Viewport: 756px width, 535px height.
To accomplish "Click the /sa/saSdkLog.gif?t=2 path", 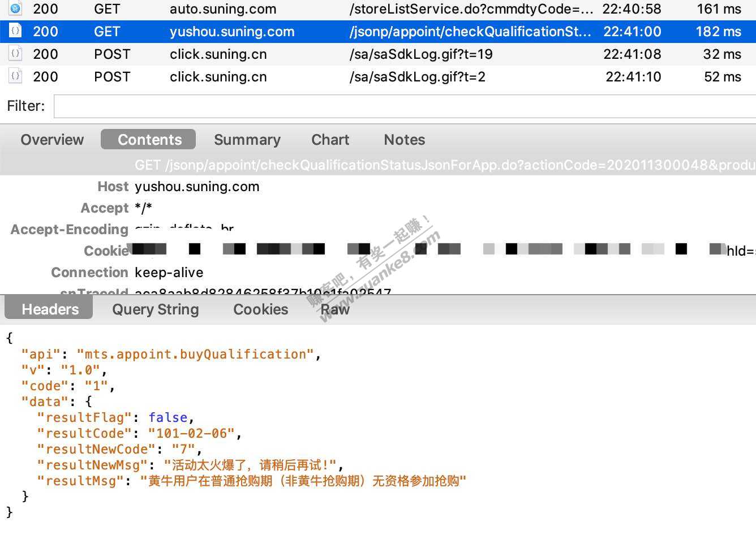I will pos(418,77).
